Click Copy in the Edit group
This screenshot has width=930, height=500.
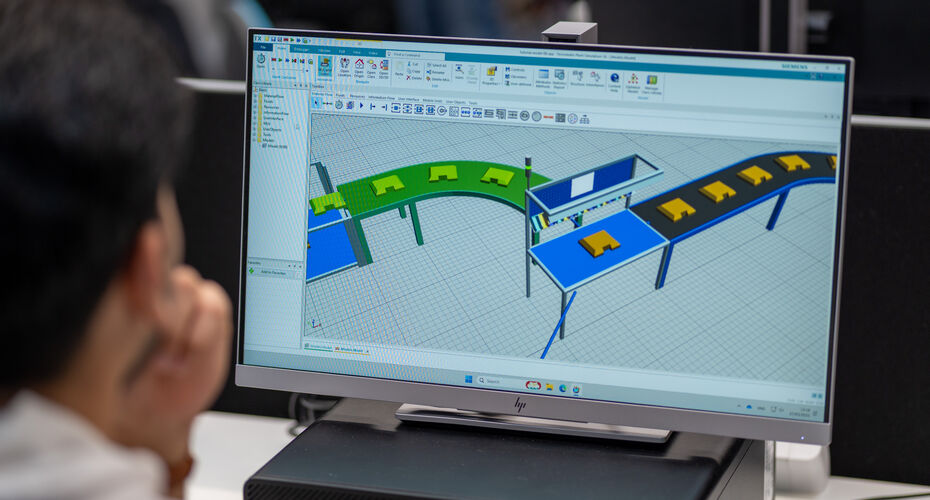point(414,71)
